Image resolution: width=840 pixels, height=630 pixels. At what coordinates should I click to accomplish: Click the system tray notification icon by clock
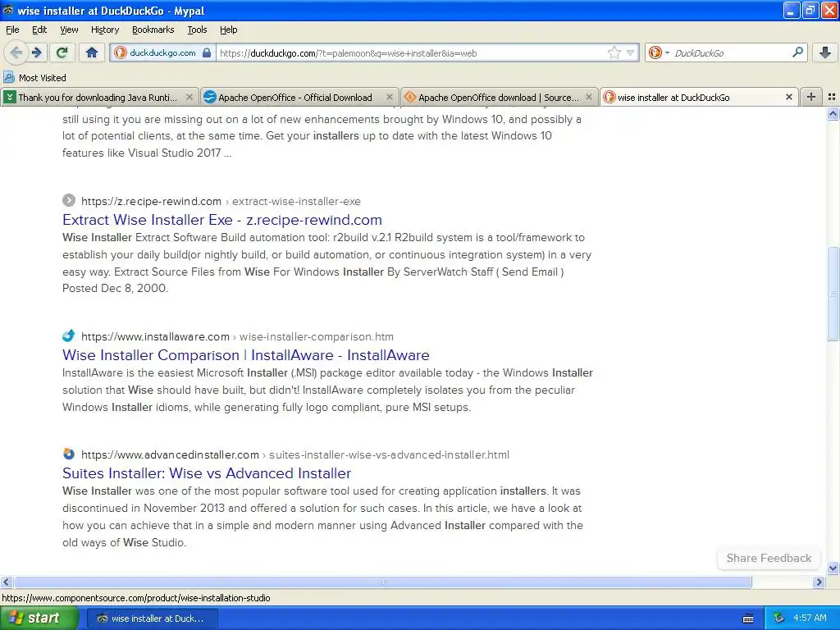point(779,619)
